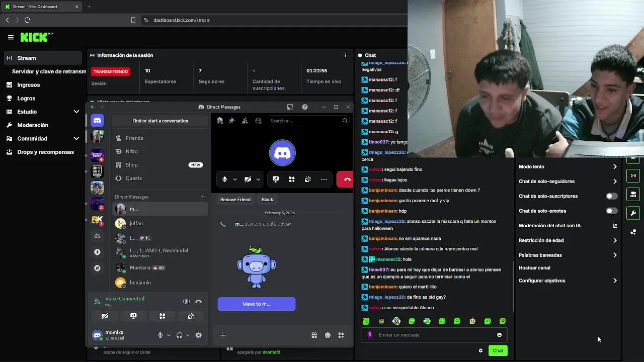Screen dimensions: 644x362
Task: Click Find or start a conversation
Action: click(x=160, y=121)
